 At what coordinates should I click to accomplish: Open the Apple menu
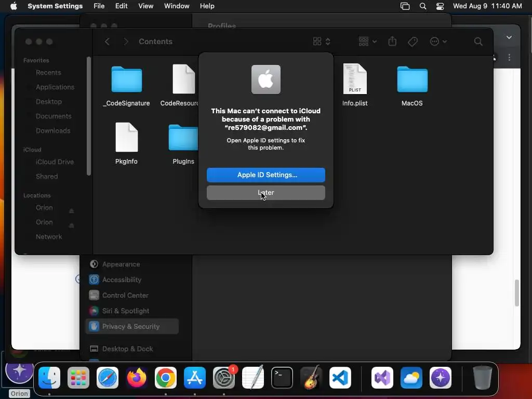click(14, 6)
